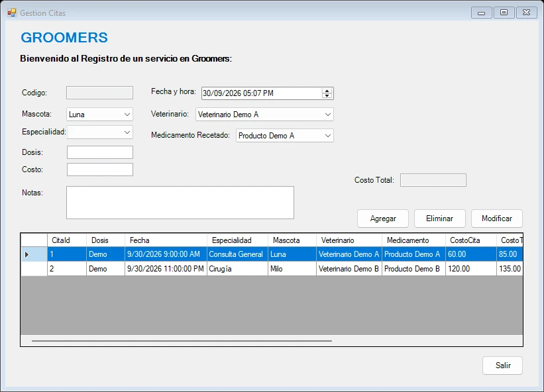Click the Fecha column header
Image resolution: width=544 pixels, height=392 pixels.
click(166, 240)
